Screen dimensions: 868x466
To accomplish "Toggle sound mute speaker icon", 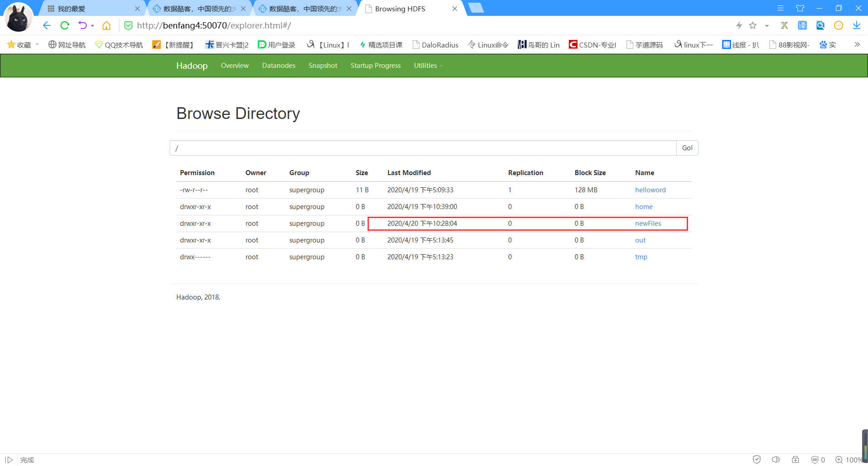I will 776,460.
